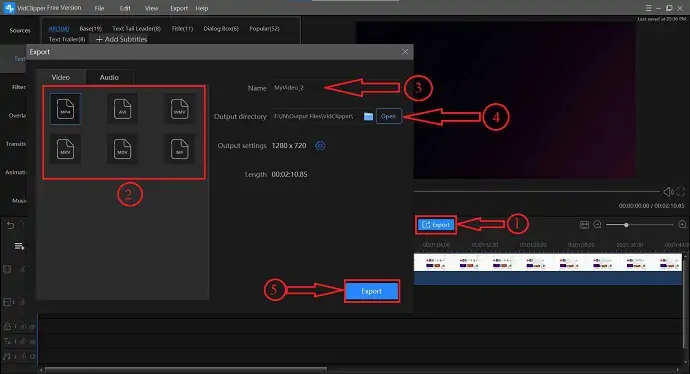690x374 pixels.
Task: Close the Export dialog
Action: click(405, 52)
